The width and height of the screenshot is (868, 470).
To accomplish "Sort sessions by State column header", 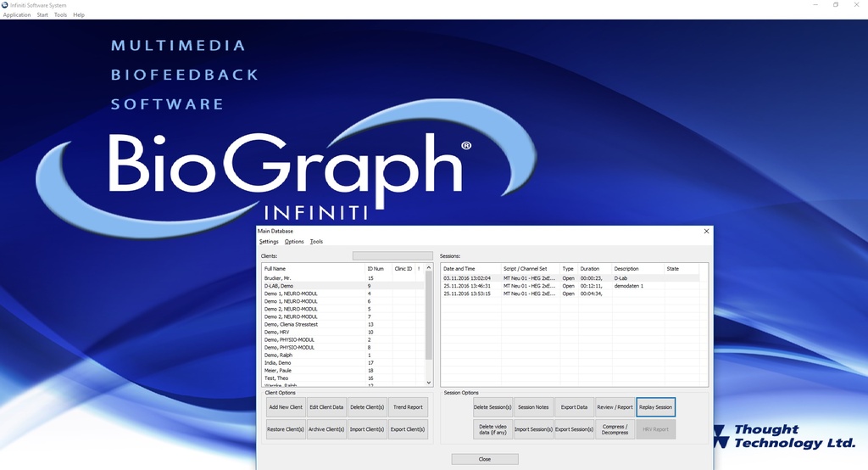I will [x=681, y=269].
